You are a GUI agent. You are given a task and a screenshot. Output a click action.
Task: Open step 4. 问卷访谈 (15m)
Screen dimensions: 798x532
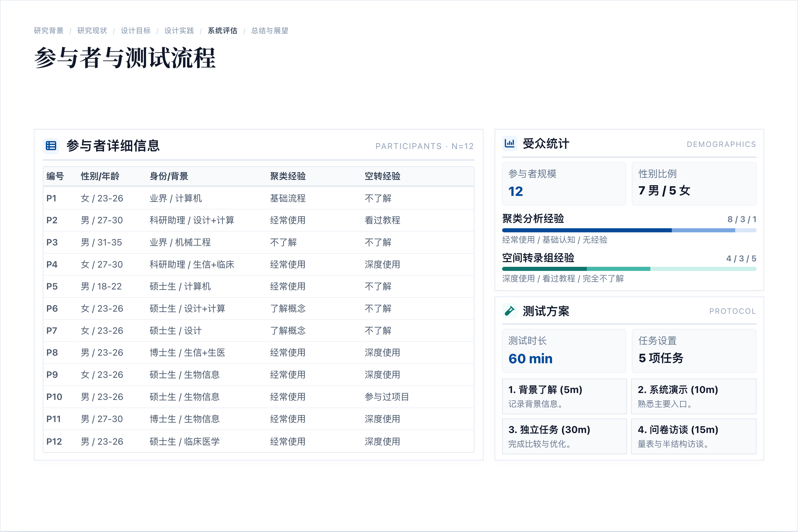click(694, 436)
